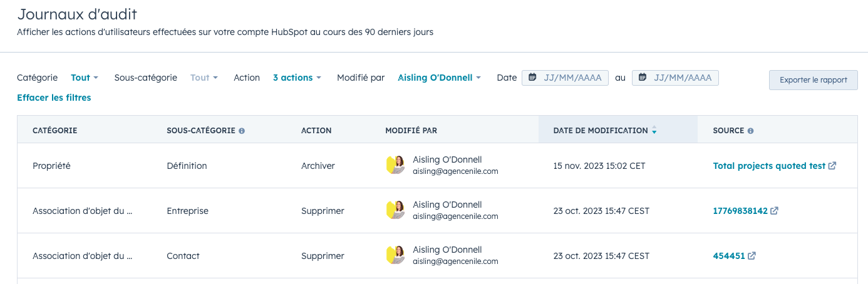The width and height of the screenshot is (868, 284).
Task: Toggle sort arrows on Date de modification
Action: click(654, 131)
